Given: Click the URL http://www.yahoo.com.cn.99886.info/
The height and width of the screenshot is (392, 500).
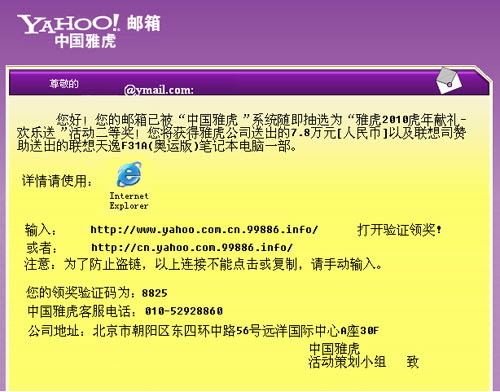Looking at the screenshot, I should [204, 229].
